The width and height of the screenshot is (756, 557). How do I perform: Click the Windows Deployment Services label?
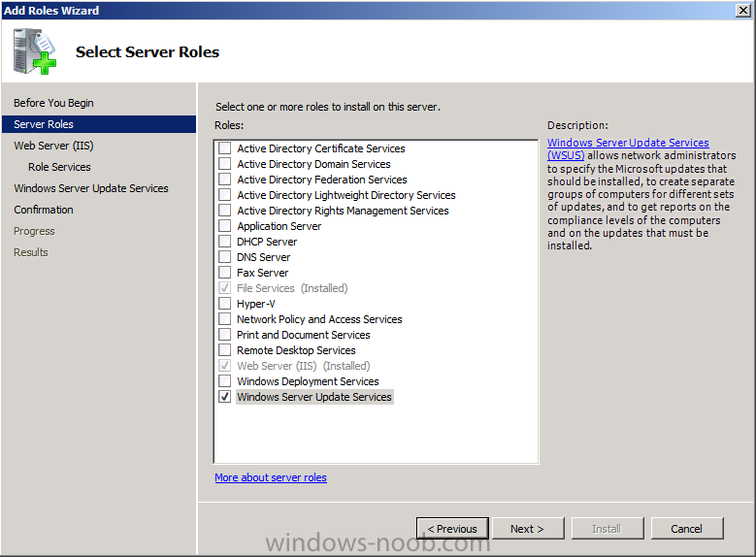tap(308, 381)
